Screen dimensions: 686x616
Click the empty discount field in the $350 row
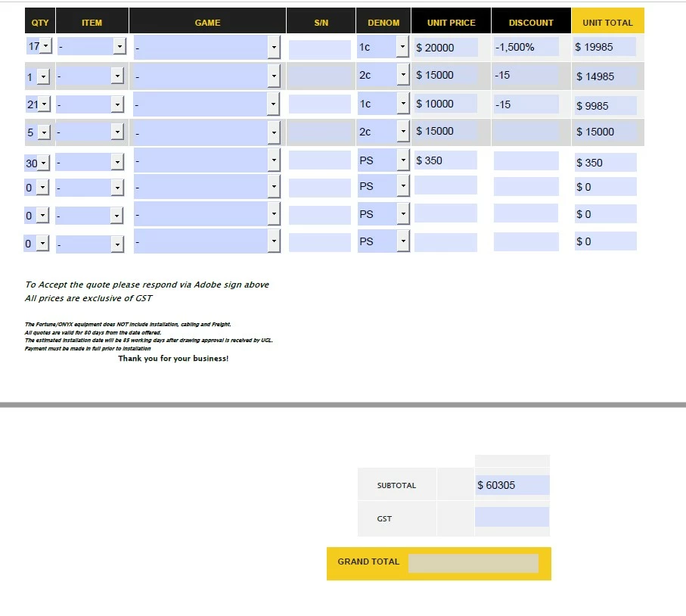pyautogui.click(x=526, y=160)
